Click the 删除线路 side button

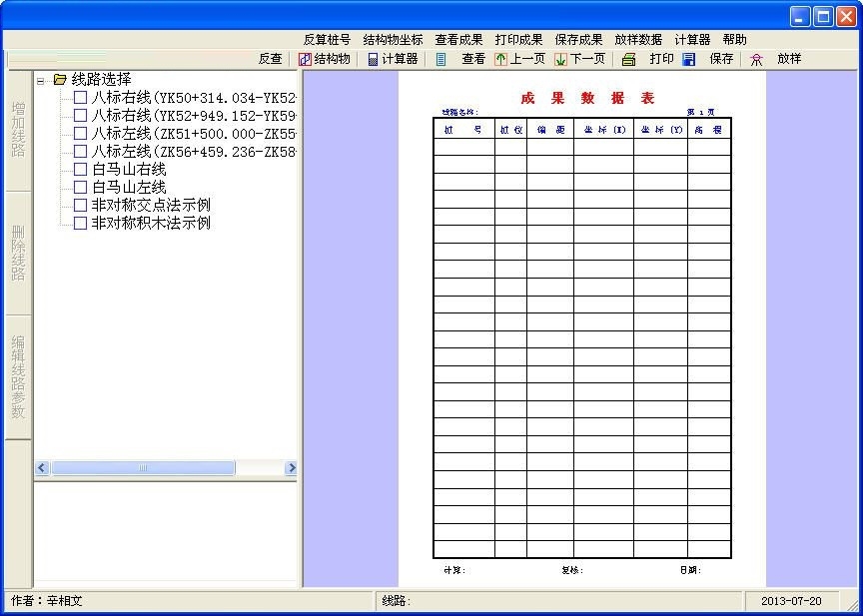[x=18, y=254]
